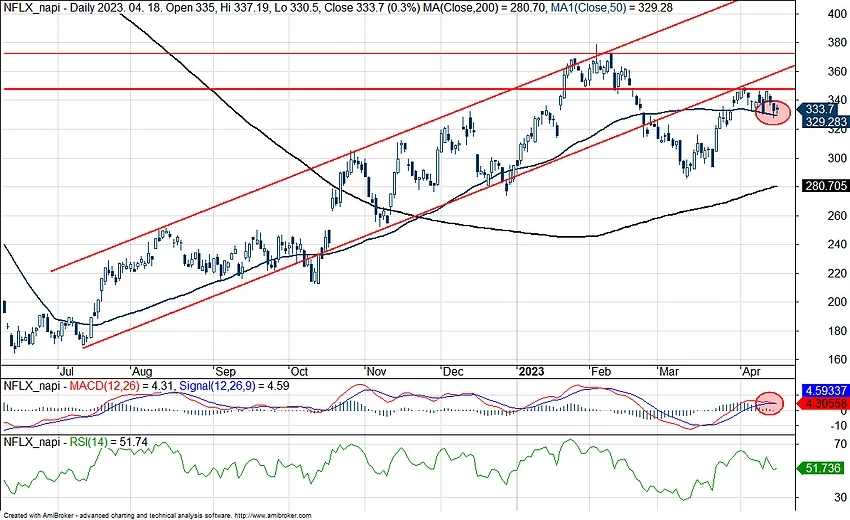Click the Mar label on the time axis
Viewport: 850px width, 520px height.
click(669, 372)
